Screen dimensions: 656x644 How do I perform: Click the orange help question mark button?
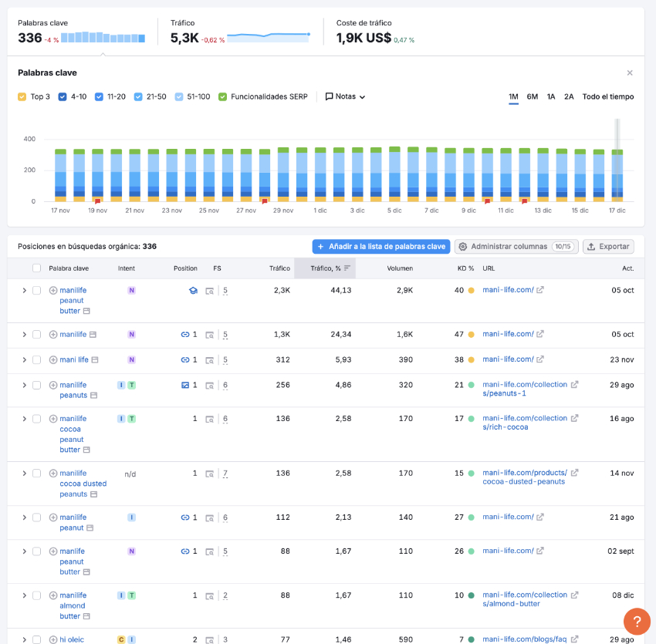(637, 622)
